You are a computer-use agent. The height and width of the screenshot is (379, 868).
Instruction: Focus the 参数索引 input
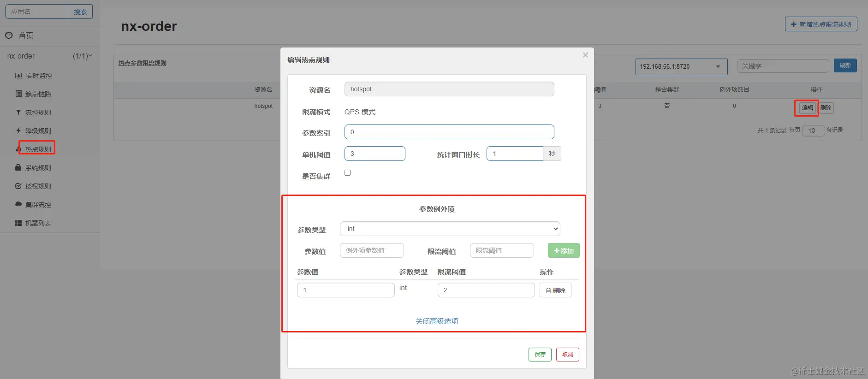click(x=449, y=132)
